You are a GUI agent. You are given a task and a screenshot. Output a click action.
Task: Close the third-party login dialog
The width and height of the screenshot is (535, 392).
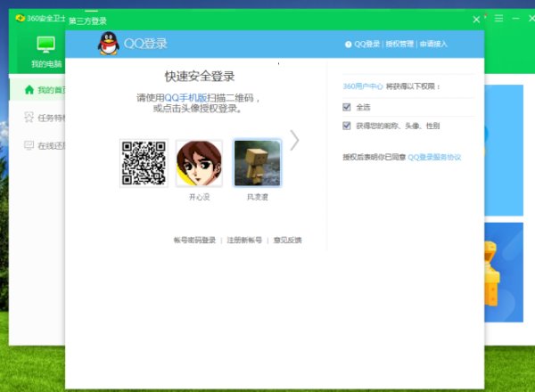pyautogui.click(x=476, y=20)
